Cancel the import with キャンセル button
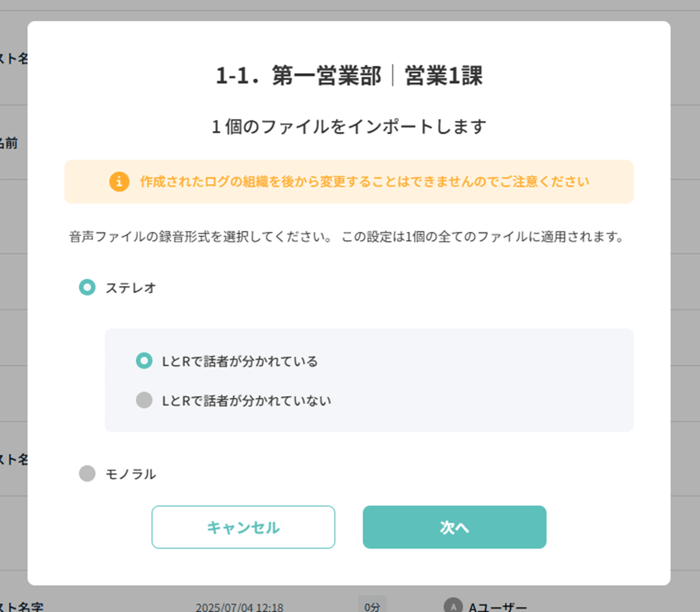Image resolution: width=700 pixels, height=612 pixels. [x=243, y=527]
